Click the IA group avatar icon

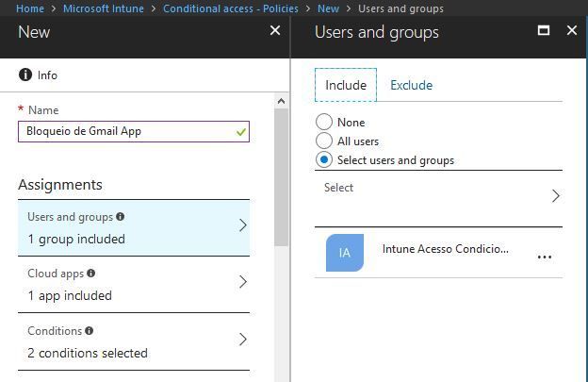[x=344, y=253]
